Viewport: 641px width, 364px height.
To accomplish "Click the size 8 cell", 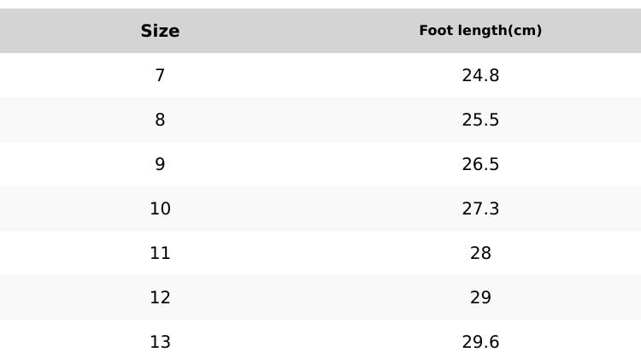I will [160, 120].
